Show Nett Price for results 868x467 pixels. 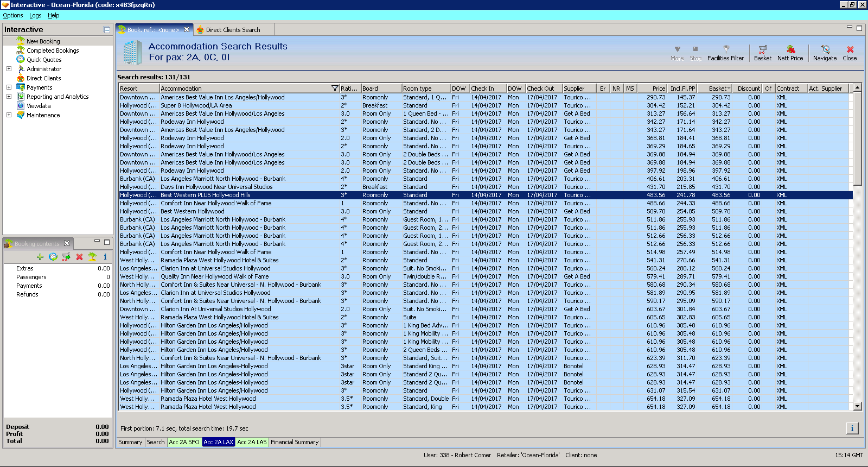(x=790, y=52)
